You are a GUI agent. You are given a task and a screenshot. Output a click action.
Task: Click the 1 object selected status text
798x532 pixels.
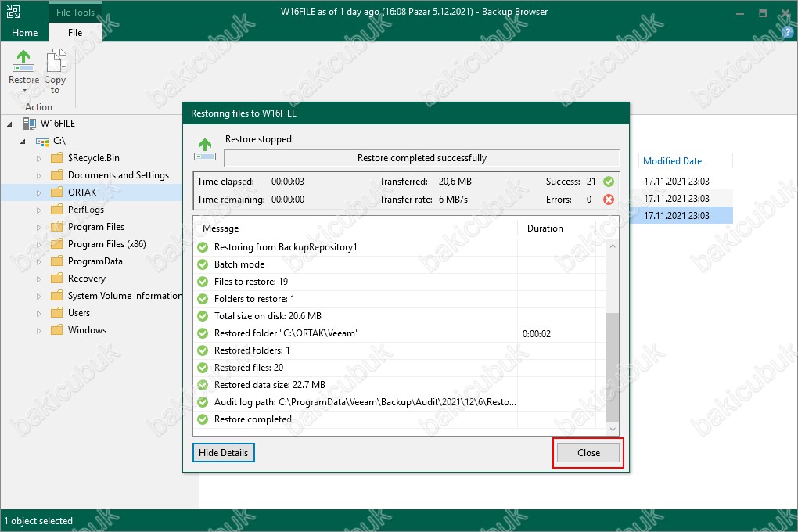click(x=38, y=521)
